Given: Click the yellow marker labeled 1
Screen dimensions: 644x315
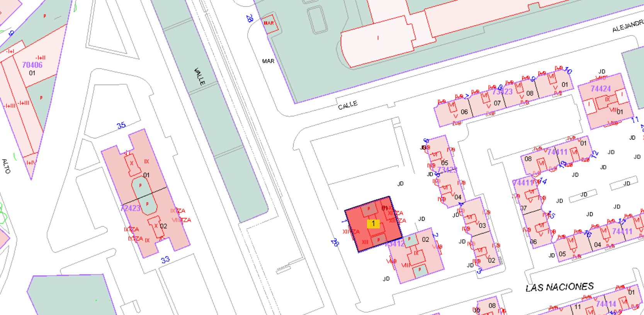Looking at the screenshot, I should point(373,224).
